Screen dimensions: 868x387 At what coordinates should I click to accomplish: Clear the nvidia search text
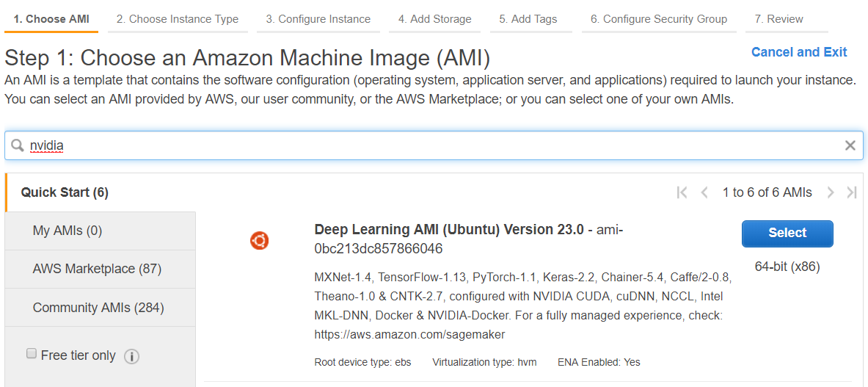pos(850,145)
